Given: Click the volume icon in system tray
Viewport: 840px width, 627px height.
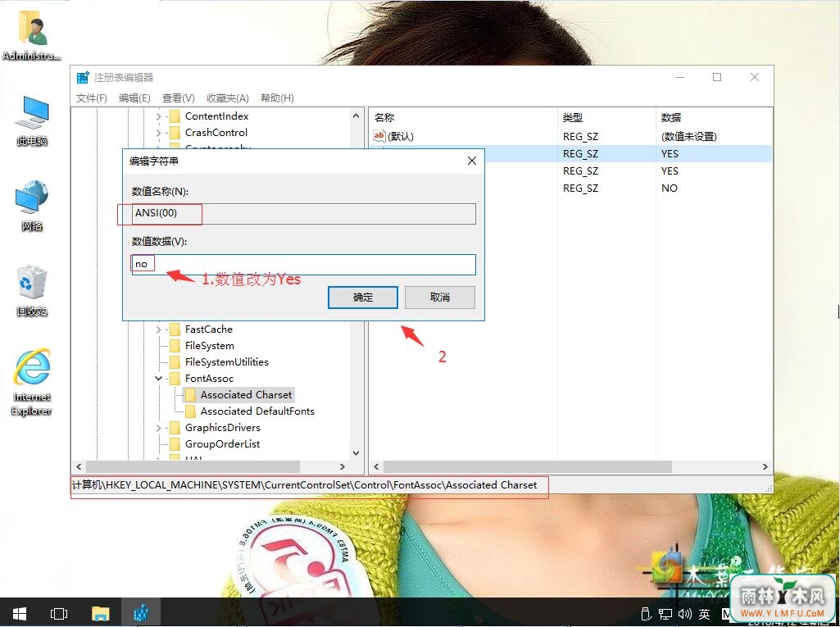Looking at the screenshot, I should click(684, 614).
